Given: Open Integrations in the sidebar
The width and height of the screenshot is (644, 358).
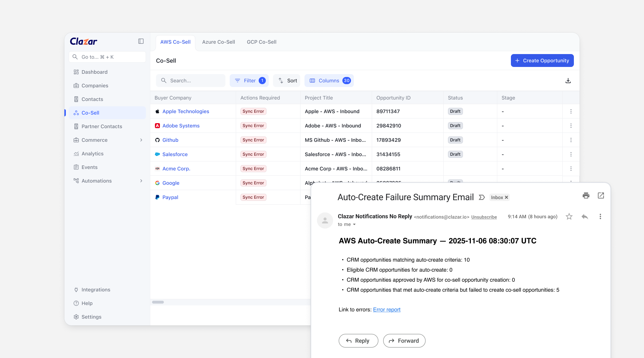Looking at the screenshot, I should 107,290.
